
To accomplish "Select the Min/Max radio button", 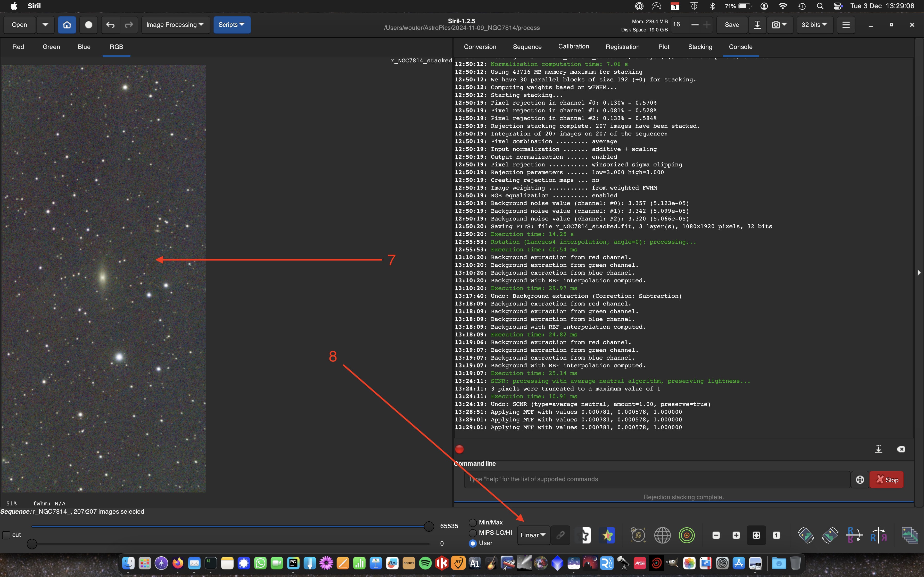I will (x=473, y=522).
